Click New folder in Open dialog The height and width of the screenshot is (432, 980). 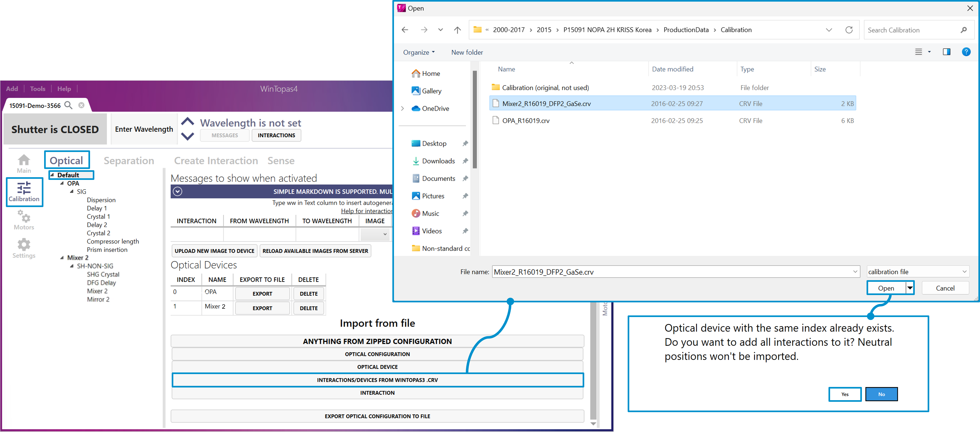click(x=467, y=52)
